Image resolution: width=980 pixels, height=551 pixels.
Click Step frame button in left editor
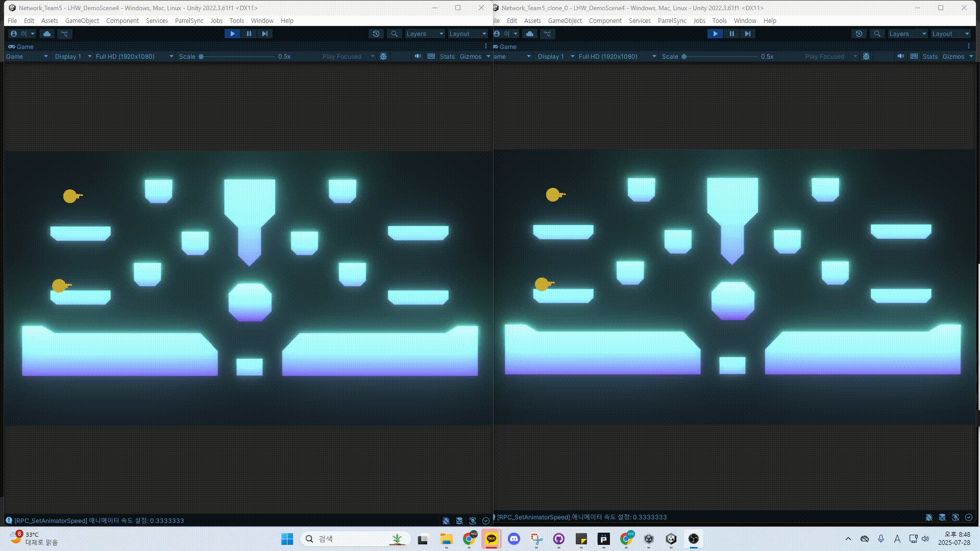click(x=264, y=34)
